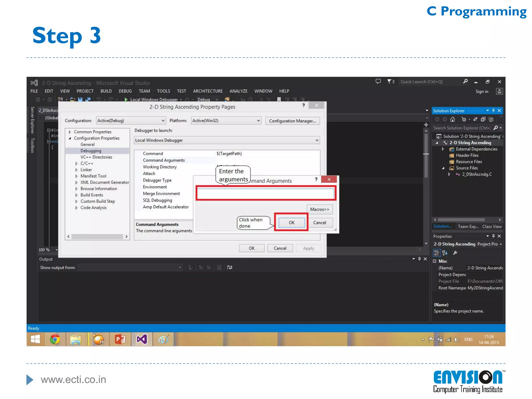Click the green Start debugging arrow
This screenshot has height=399, width=532.
pyautogui.click(x=126, y=99)
